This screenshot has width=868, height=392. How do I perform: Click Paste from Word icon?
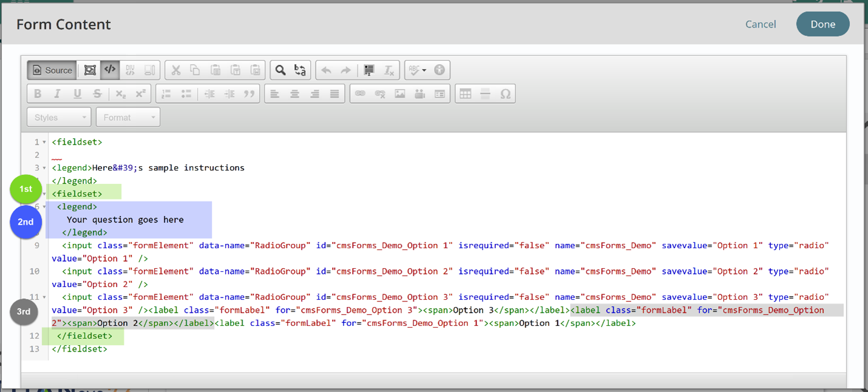256,70
